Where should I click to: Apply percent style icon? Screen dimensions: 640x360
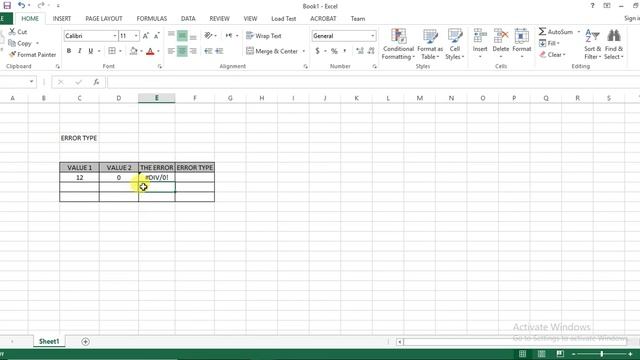[x=334, y=51]
